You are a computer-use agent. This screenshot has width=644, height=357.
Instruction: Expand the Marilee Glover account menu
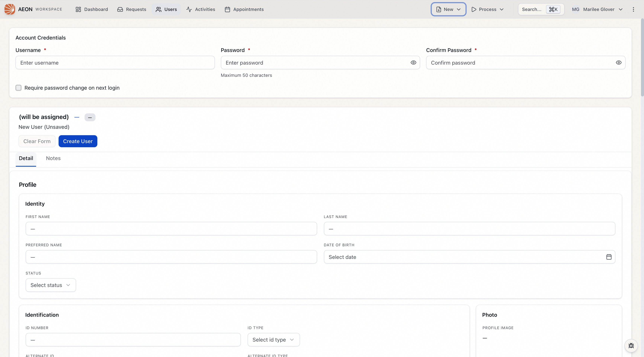tap(597, 9)
